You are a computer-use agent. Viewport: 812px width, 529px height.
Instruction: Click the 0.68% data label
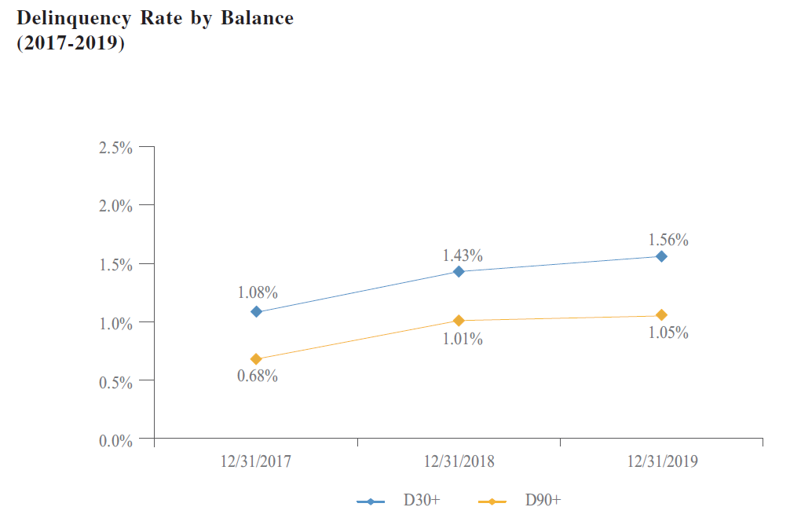tap(258, 376)
